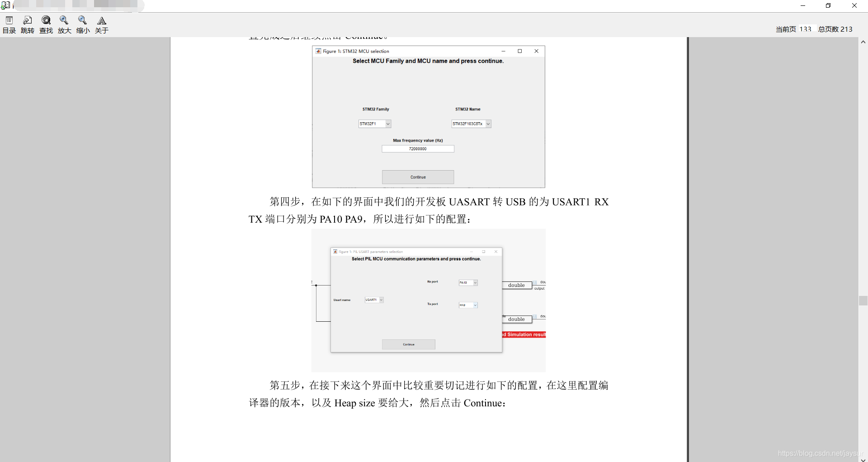This screenshot has height=462, width=868.
Task: Zoom in with the 放大 icon
Action: 65,25
